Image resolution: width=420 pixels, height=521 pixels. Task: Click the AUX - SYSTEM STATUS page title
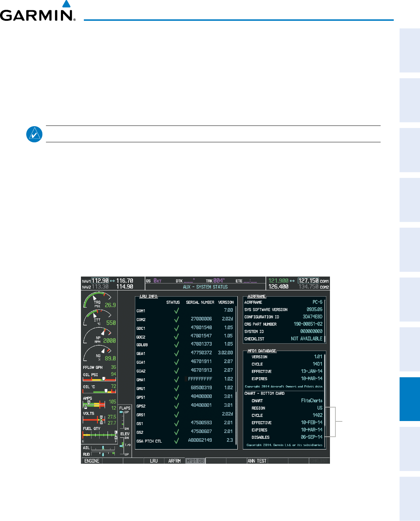[x=205, y=287]
